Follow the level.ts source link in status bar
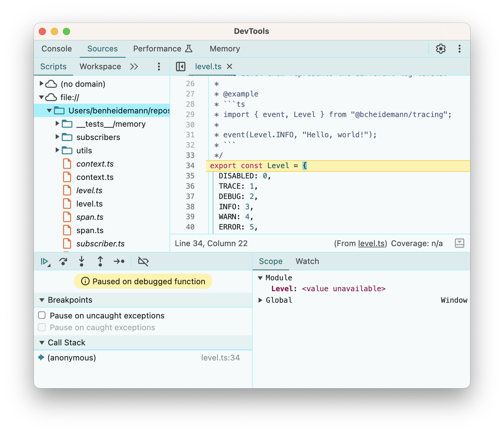 pyautogui.click(x=371, y=243)
